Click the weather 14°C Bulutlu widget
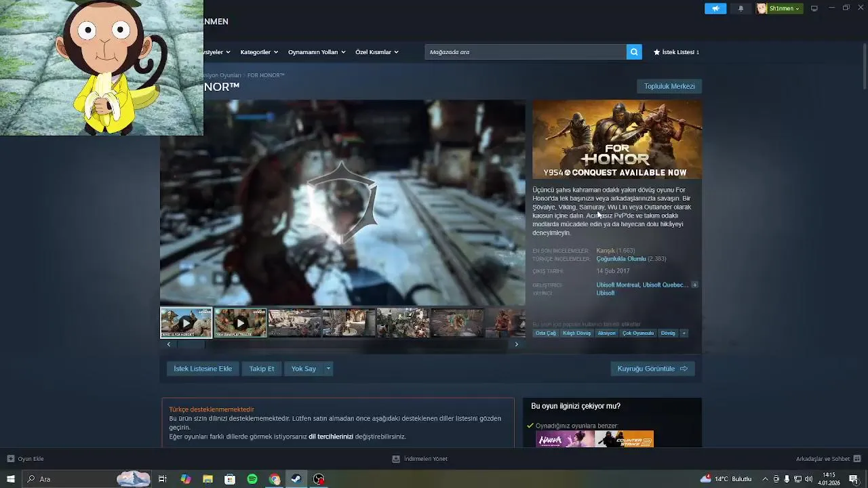This screenshot has height=488, width=868. [x=727, y=479]
